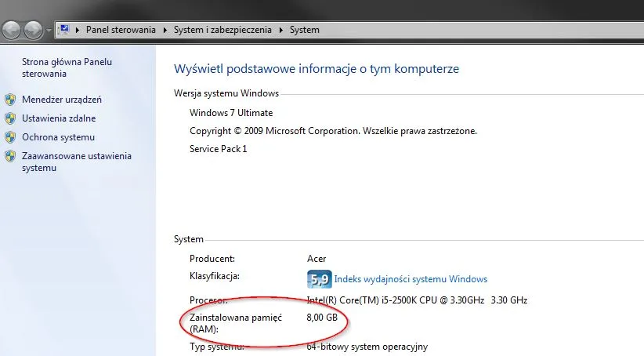Click the 5,9 performance score badge

(319, 279)
